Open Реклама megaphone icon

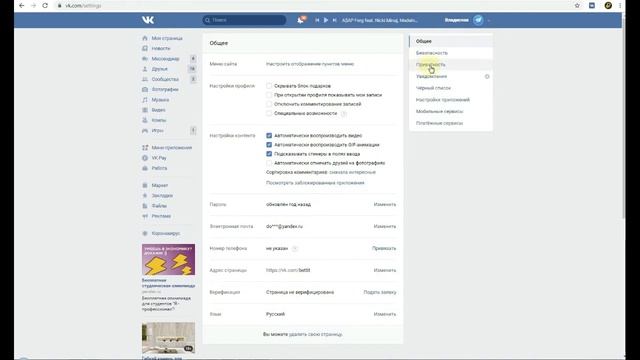[145, 216]
